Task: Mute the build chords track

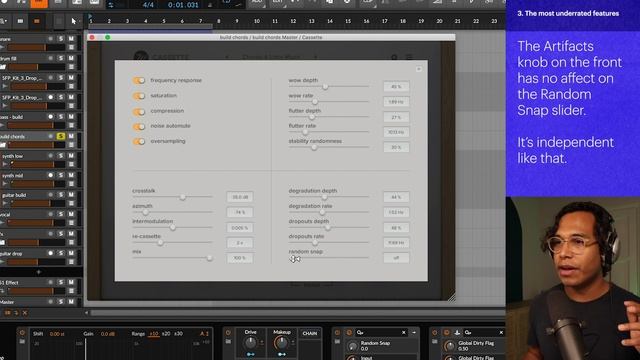Action: point(71,136)
